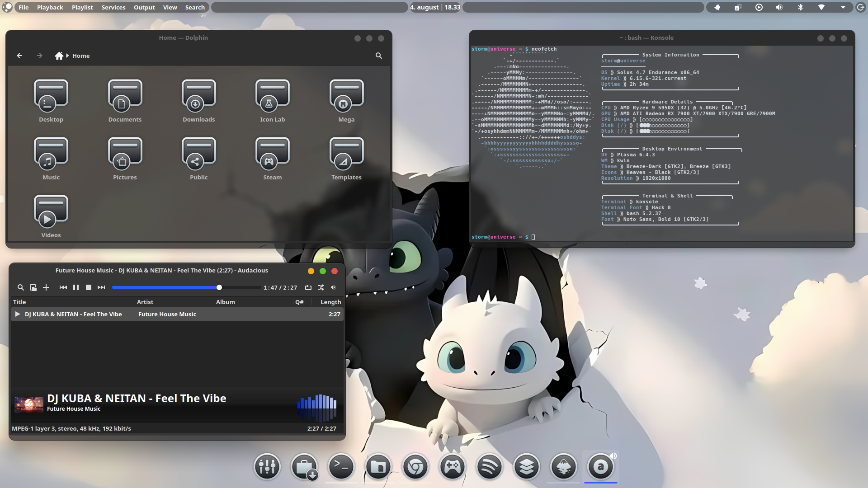Click the Home icon in Dolphin breadcrumb
This screenshot has height=488, width=868.
[59, 56]
